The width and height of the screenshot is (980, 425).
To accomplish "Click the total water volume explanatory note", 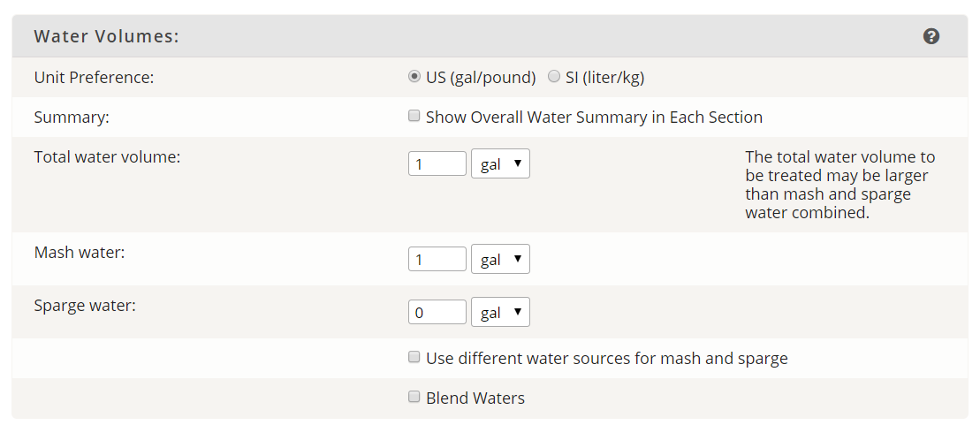I will 840,185.
